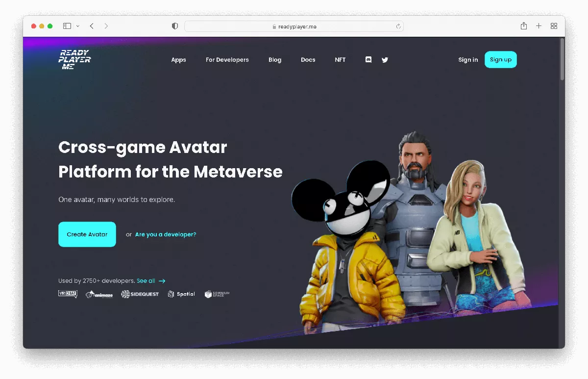Reload the page with the refresh icon
Screen dimensions: 588x379
click(398, 26)
